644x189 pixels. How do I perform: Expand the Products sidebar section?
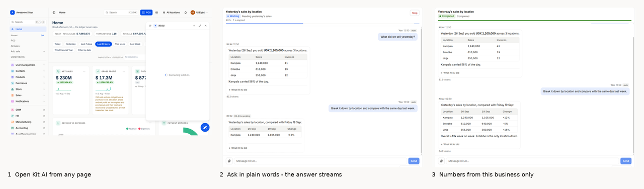[44, 77]
